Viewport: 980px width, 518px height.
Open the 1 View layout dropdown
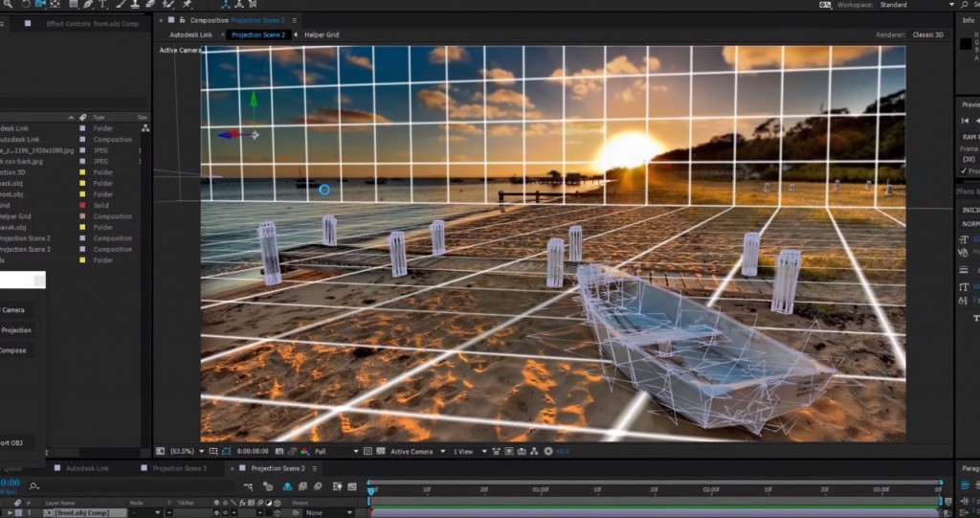(x=470, y=451)
